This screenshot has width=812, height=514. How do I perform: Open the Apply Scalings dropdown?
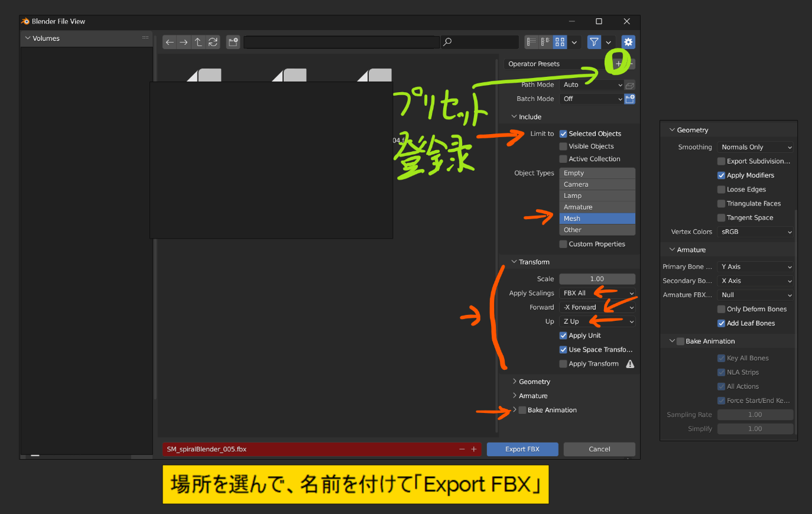(x=597, y=293)
